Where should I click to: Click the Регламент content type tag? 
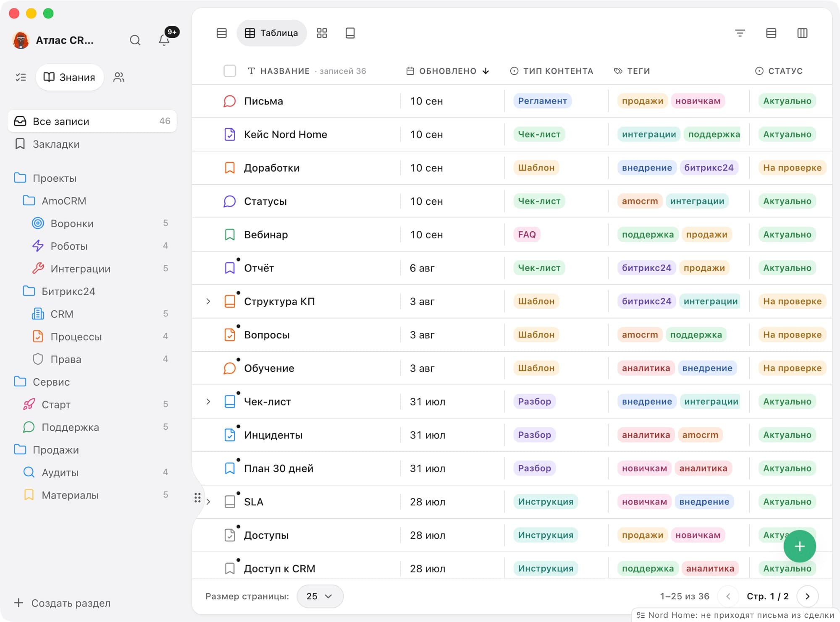click(542, 101)
